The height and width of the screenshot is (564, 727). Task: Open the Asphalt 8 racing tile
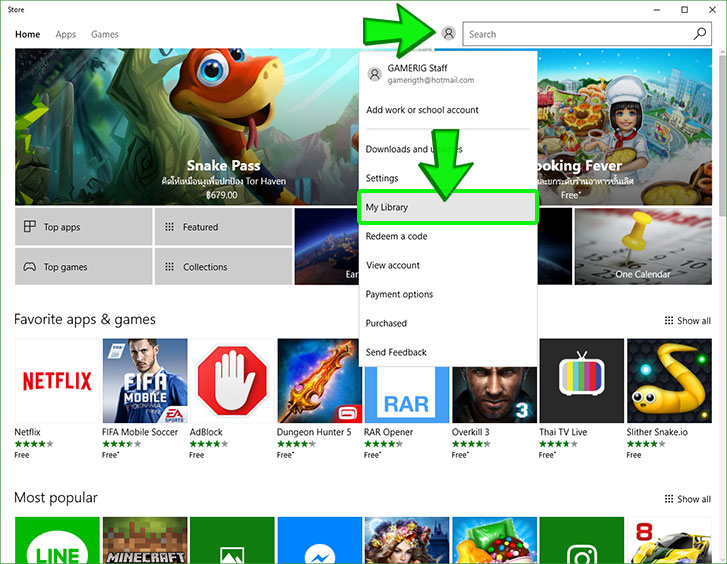pyautogui.click(x=669, y=540)
